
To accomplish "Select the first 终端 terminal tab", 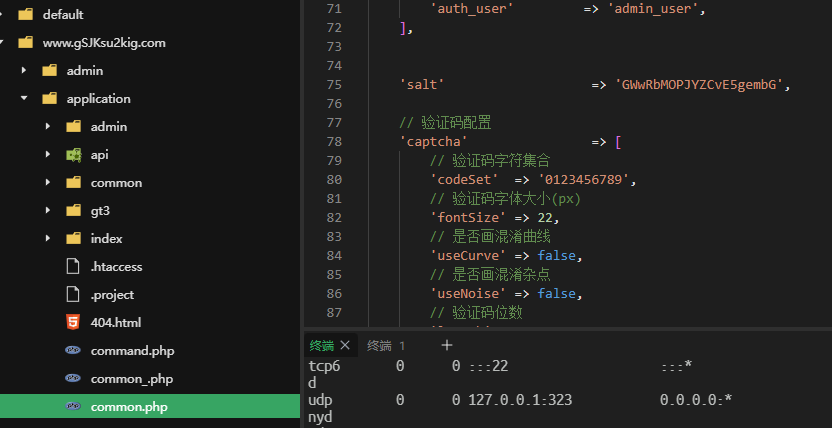I will [x=322, y=345].
